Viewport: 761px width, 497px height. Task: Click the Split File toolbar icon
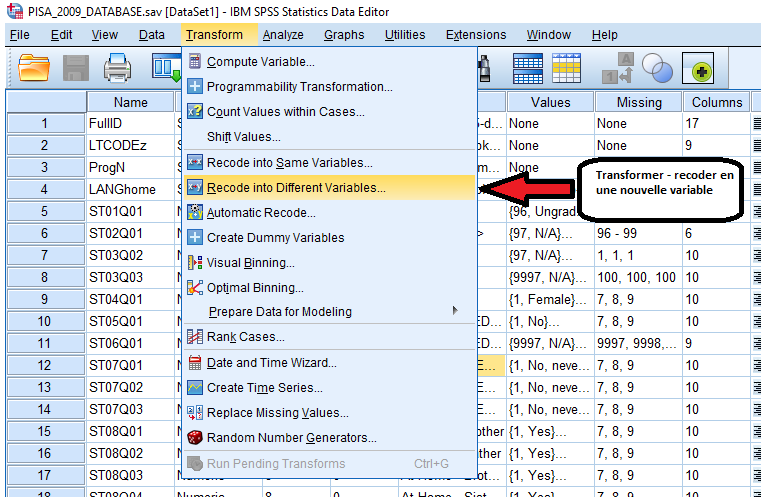pos(528,68)
